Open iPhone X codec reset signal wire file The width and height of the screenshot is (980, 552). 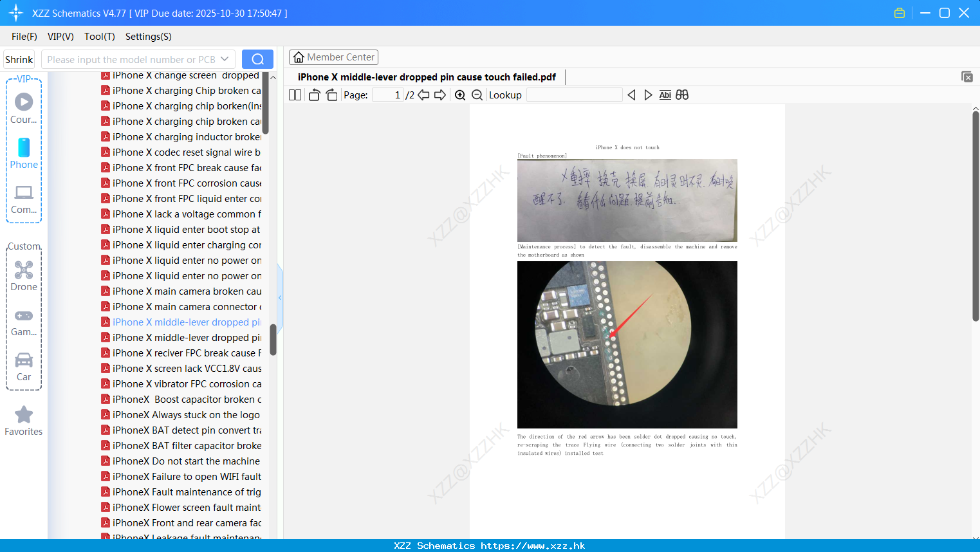click(x=181, y=152)
